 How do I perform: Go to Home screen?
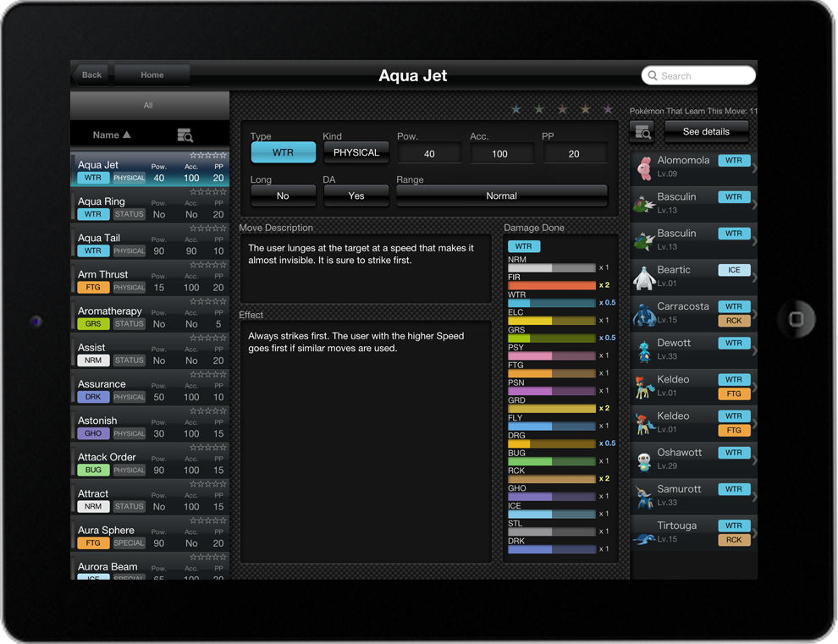coord(152,74)
